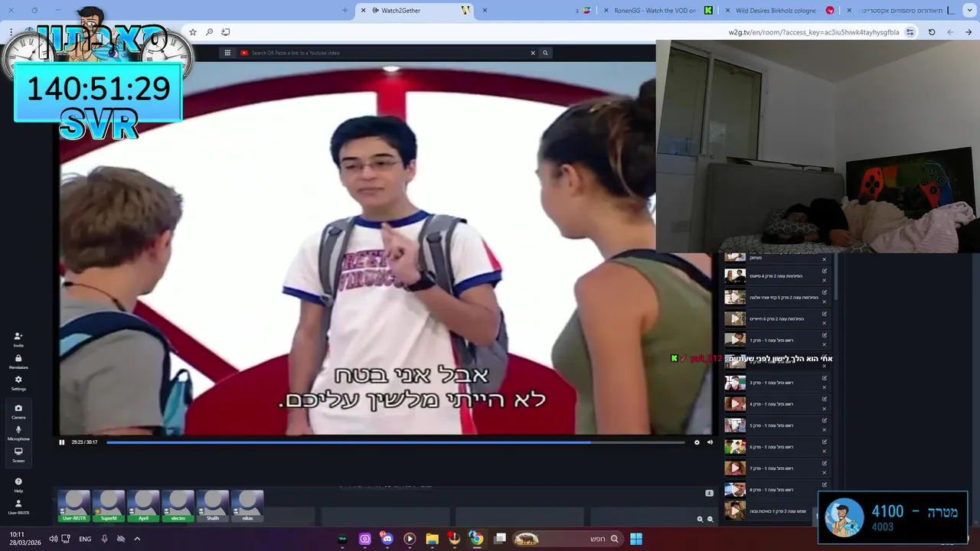Zoom out playlist with minus magnifier
The width and height of the screenshot is (980, 551).
710,519
